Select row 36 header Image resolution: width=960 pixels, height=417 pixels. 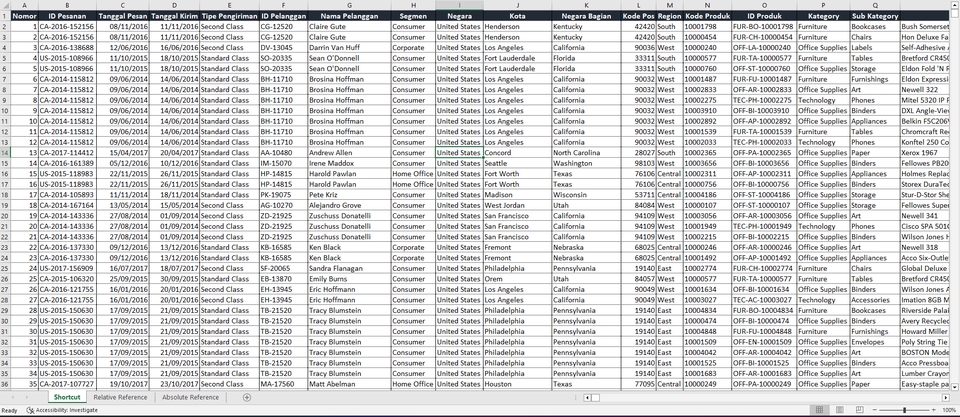[5, 384]
